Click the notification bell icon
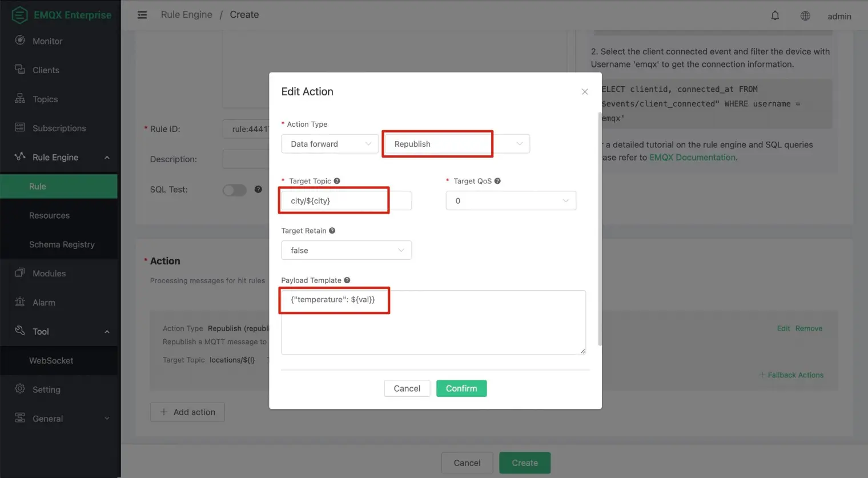 pos(775,16)
